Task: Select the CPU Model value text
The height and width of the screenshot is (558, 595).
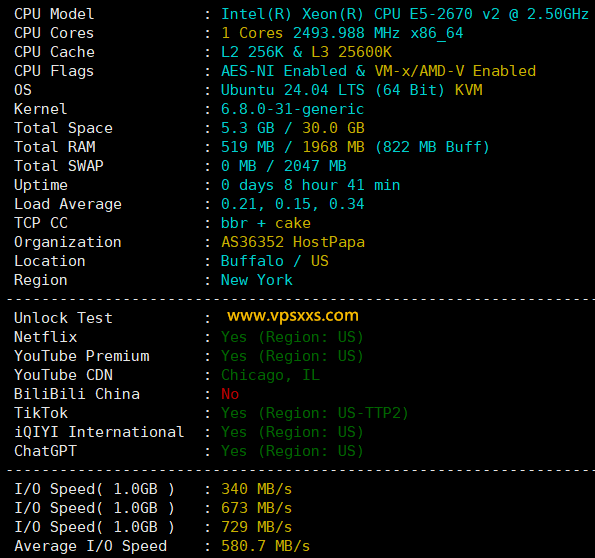Action: click(x=405, y=14)
